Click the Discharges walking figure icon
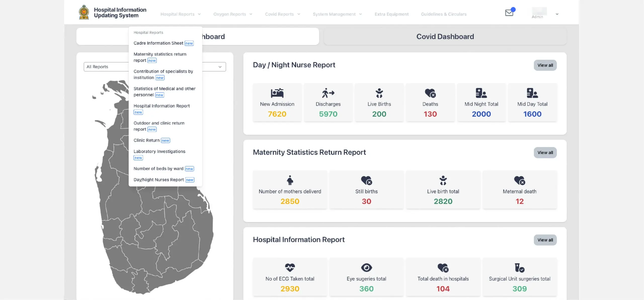 (328, 93)
